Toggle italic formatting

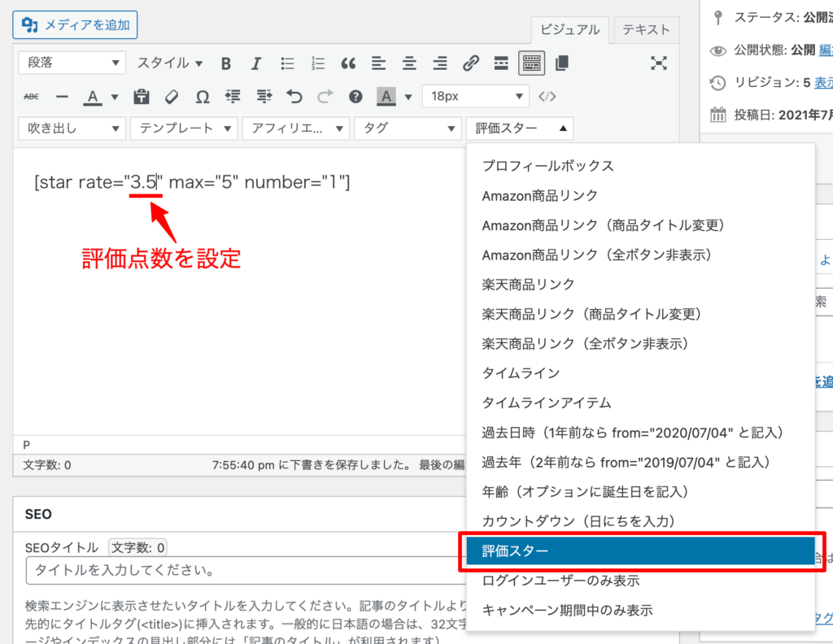coord(256,63)
